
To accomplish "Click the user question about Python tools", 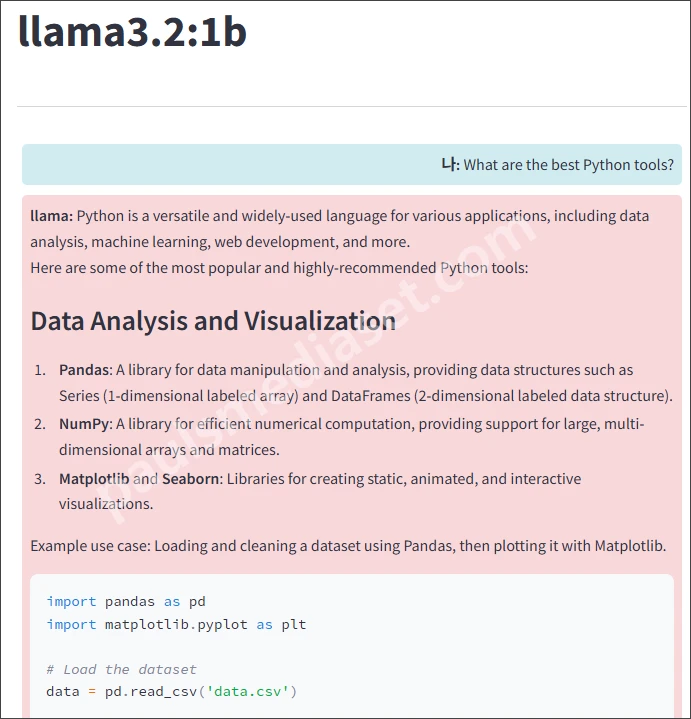I will (568, 165).
